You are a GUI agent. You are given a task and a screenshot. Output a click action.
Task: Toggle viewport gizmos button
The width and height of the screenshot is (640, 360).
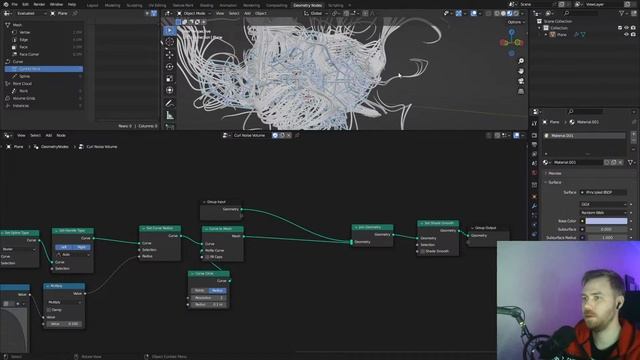click(459, 13)
